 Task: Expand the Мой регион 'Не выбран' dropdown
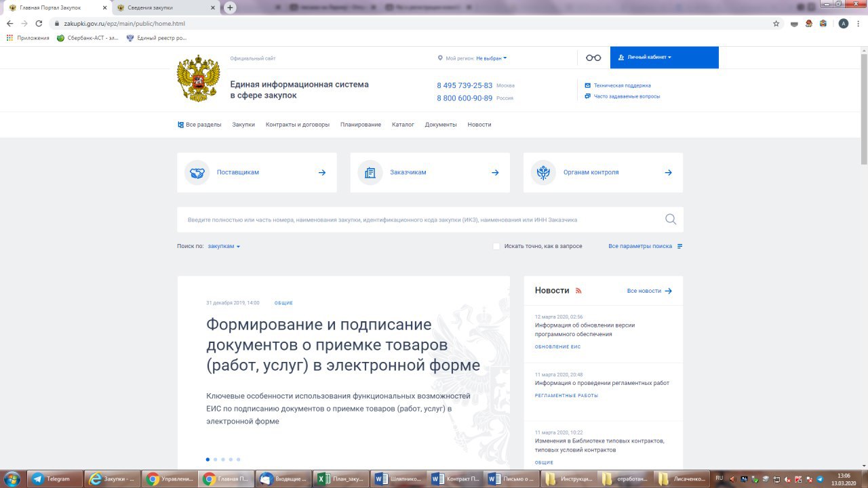pyautogui.click(x=492, y=58)
